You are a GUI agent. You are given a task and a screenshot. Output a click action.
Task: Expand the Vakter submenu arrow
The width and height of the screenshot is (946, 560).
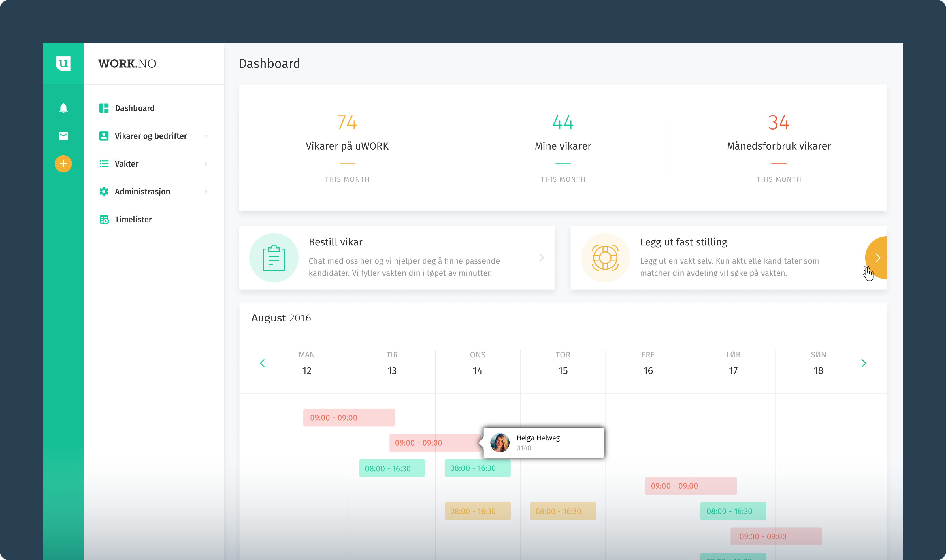click(x=206, y=164)
